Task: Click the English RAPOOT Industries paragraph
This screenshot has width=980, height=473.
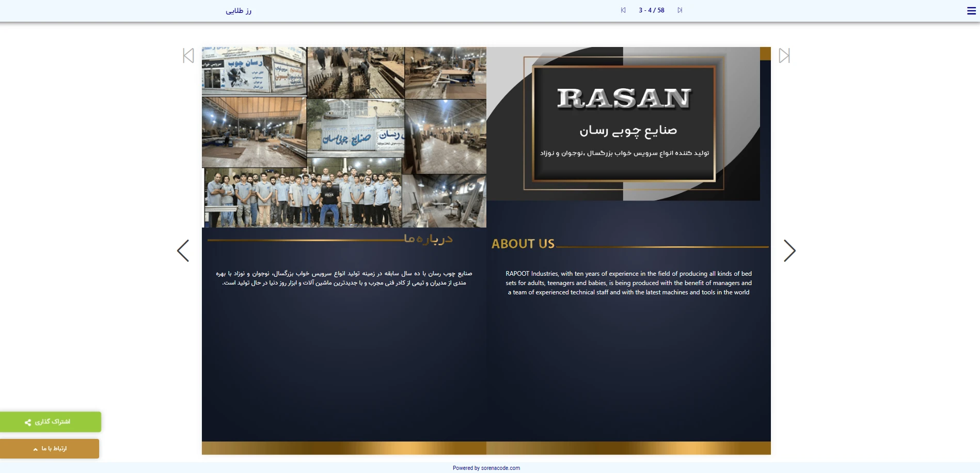Action: tap(628, 283)
